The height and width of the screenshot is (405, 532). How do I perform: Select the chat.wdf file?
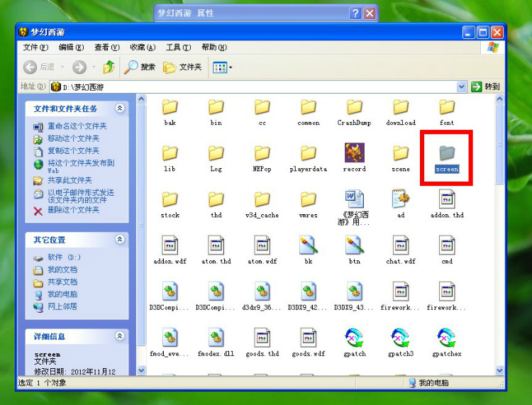click(x=401, y=250)
